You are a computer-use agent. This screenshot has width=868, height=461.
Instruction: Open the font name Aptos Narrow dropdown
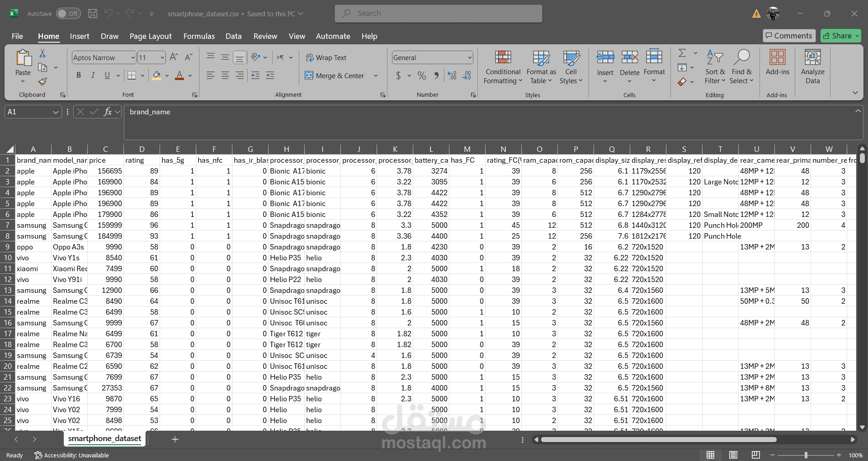pyautogui.click(x=133, y=57)
